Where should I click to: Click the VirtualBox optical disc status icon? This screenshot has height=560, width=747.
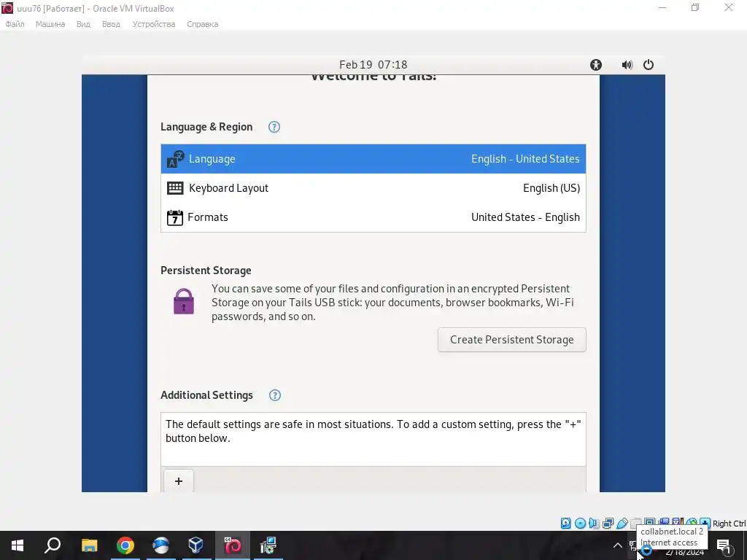pos(580,524)
